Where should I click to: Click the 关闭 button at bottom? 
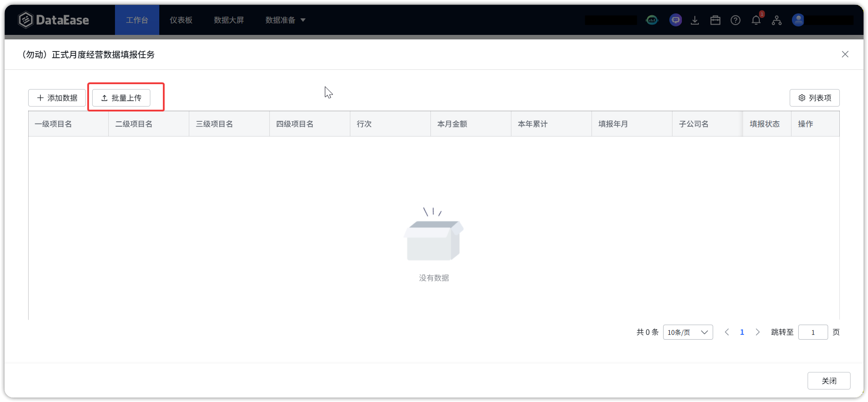pos(829,381)
